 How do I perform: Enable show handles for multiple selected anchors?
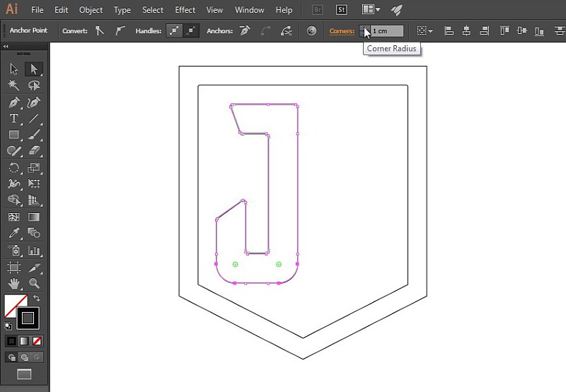174,30
